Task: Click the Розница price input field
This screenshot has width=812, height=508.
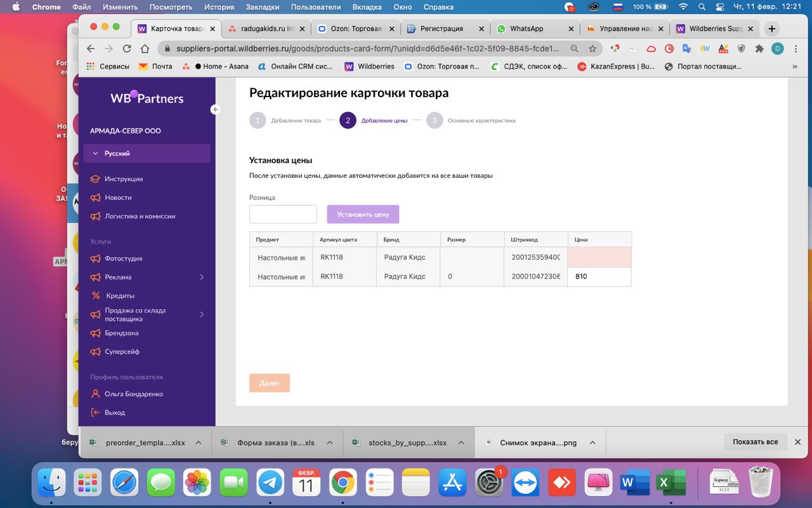Action: 283,214
